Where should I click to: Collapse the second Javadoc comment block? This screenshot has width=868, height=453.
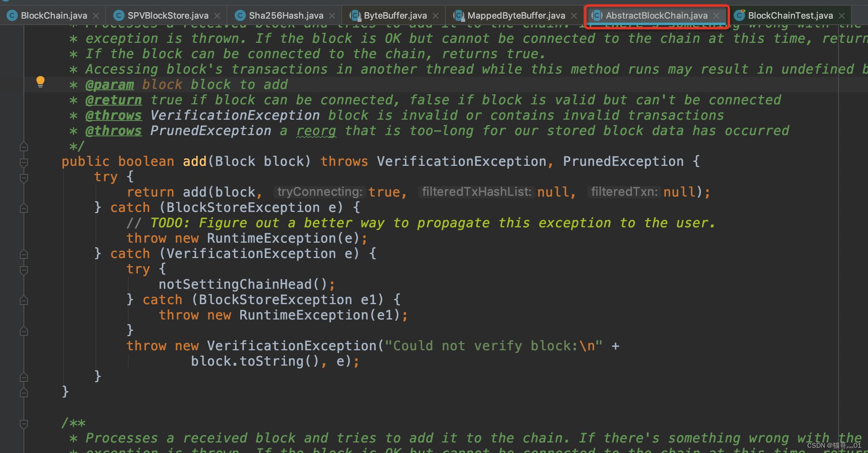pos(24,423)
